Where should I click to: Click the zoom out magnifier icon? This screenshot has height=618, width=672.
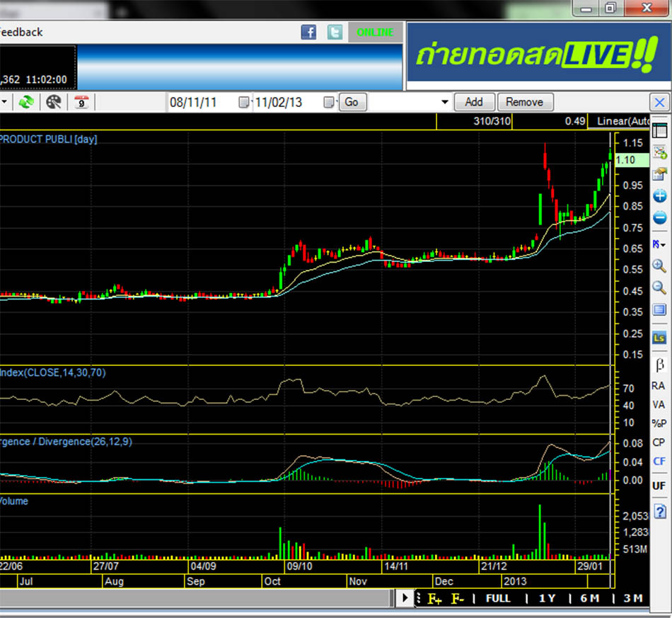click(x=659, y=288)
